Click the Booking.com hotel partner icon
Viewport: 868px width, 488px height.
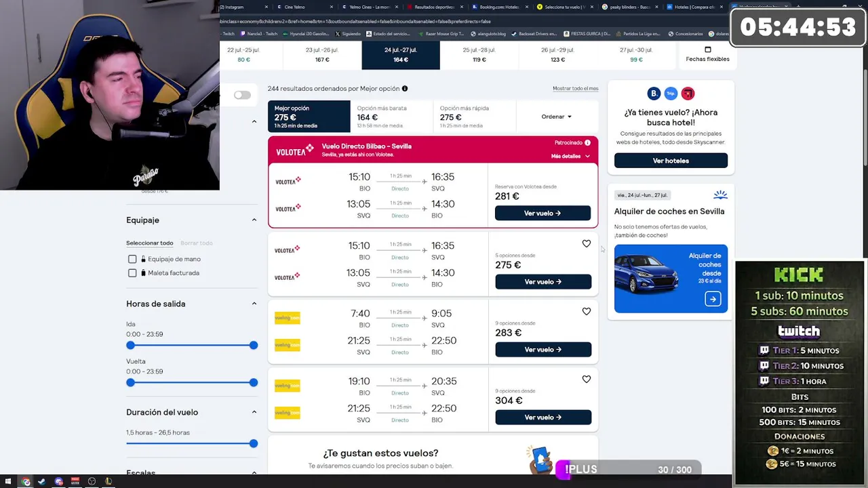coord(654,94)
